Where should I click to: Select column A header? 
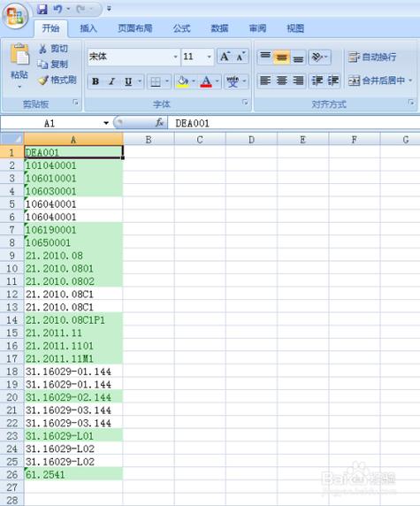point(73,140)
